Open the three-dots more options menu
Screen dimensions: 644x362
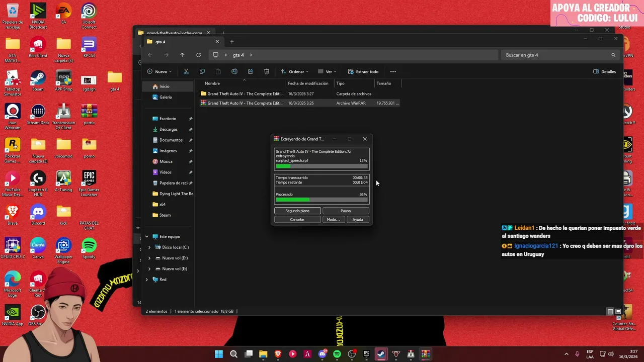(x=393, y=71)
